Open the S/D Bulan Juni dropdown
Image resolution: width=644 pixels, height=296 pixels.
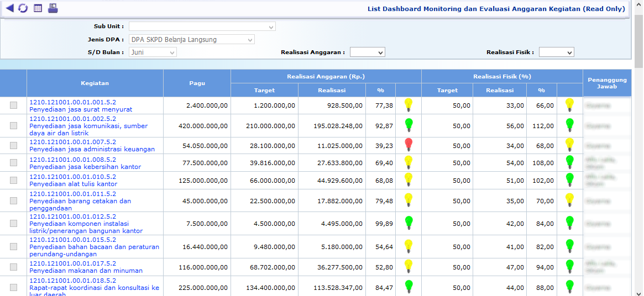pos(153,52)
